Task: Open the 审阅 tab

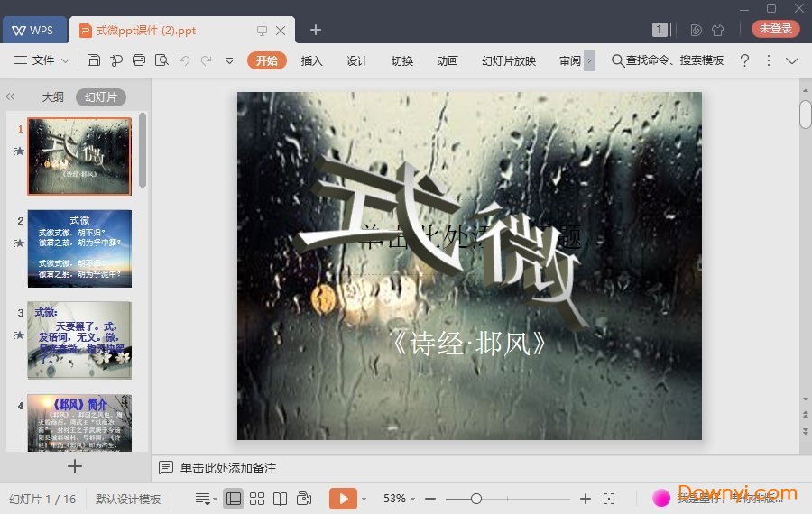Action: 570,60
